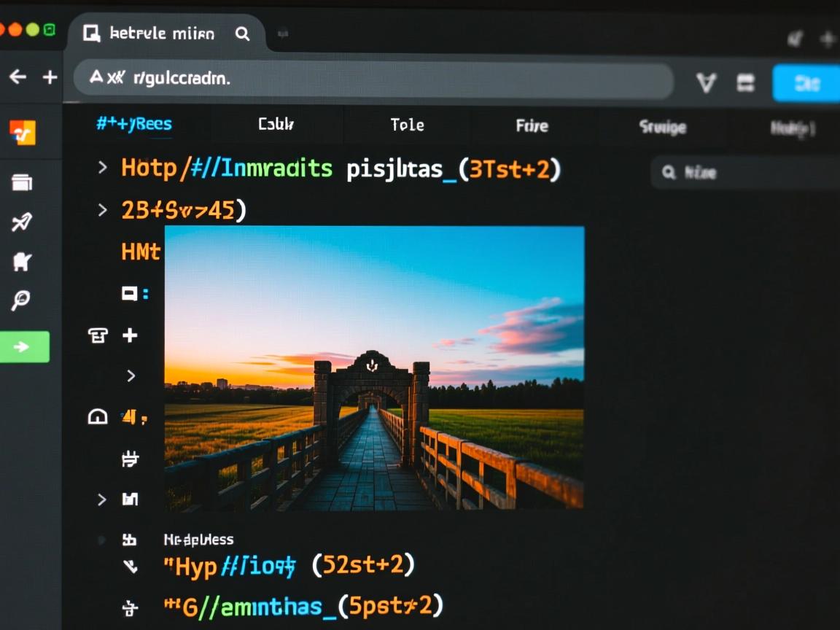Expand the chevron beside the 23+S line
Screen dimensions: 840x630
pos(101,209)
